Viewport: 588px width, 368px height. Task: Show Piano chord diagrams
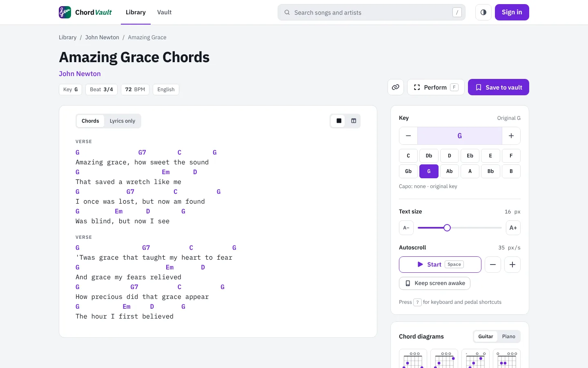click(x=509, y=337)
